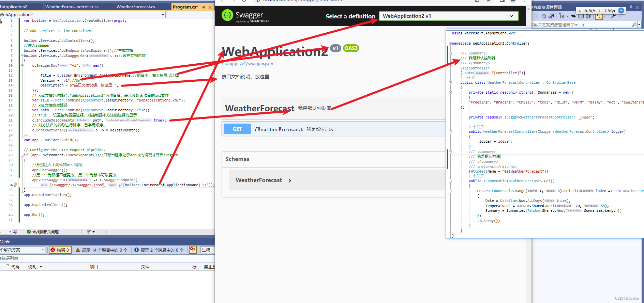644x303 pixels.
Task: Collapse the namespace block in controller window
Action: [450, 43]
